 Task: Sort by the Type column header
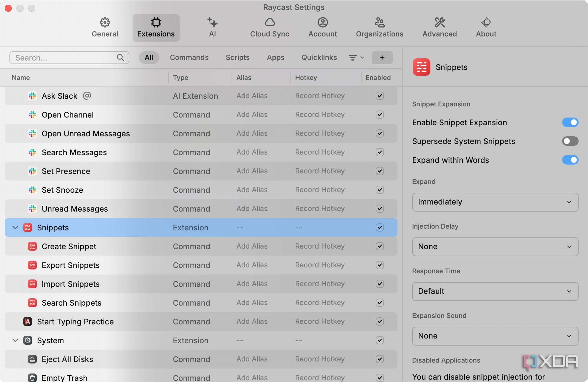click(x=180, y=78)
